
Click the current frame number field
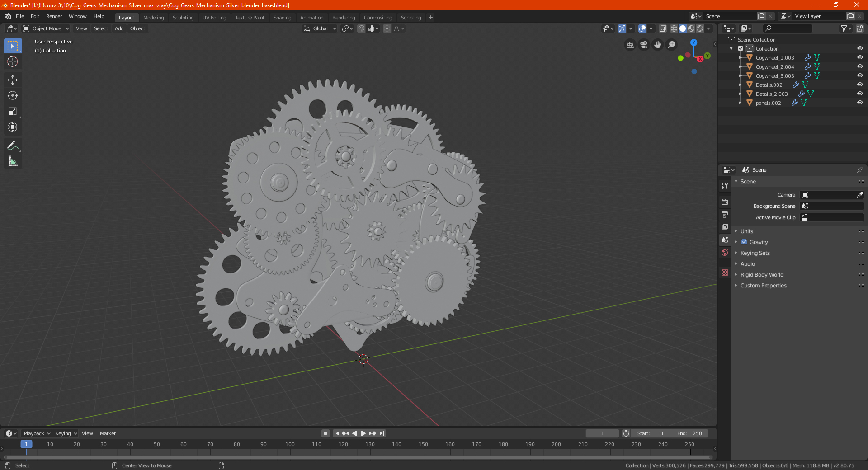(x=602, y=433)
